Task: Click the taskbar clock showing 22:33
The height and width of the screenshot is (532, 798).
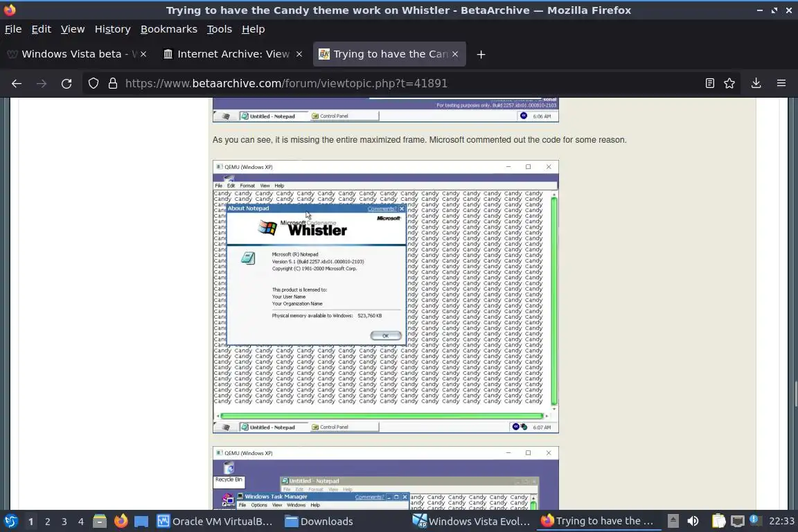Action: tap(781, 522)
